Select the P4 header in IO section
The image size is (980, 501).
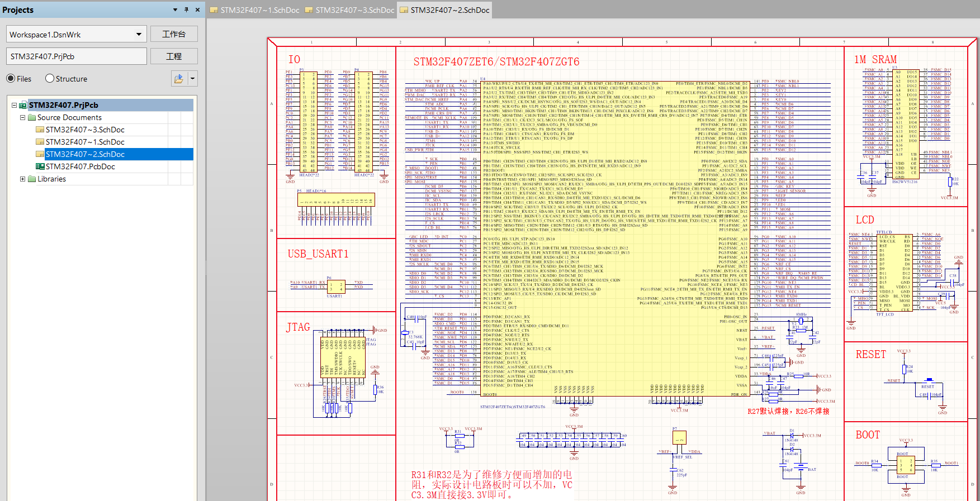tap(363, 122)
